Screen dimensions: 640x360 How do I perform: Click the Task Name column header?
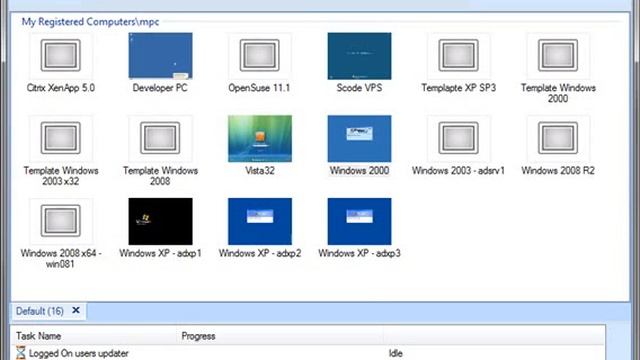tap(95, 336)
